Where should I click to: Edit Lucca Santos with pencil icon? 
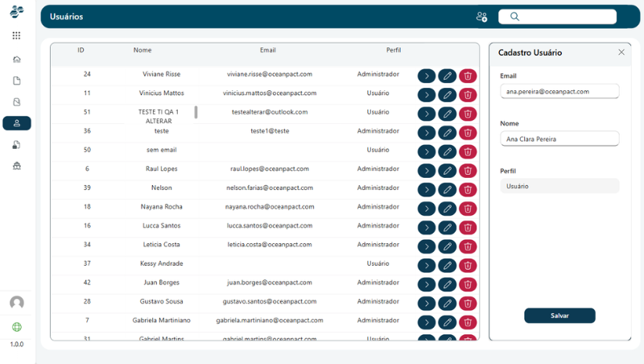(447, 227)
